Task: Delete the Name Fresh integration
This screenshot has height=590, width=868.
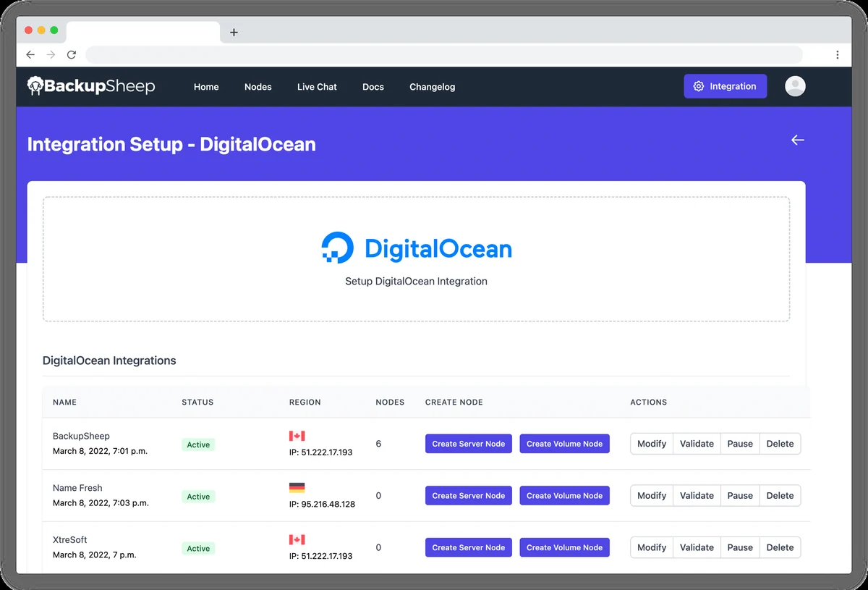Action: click(780, 496)
